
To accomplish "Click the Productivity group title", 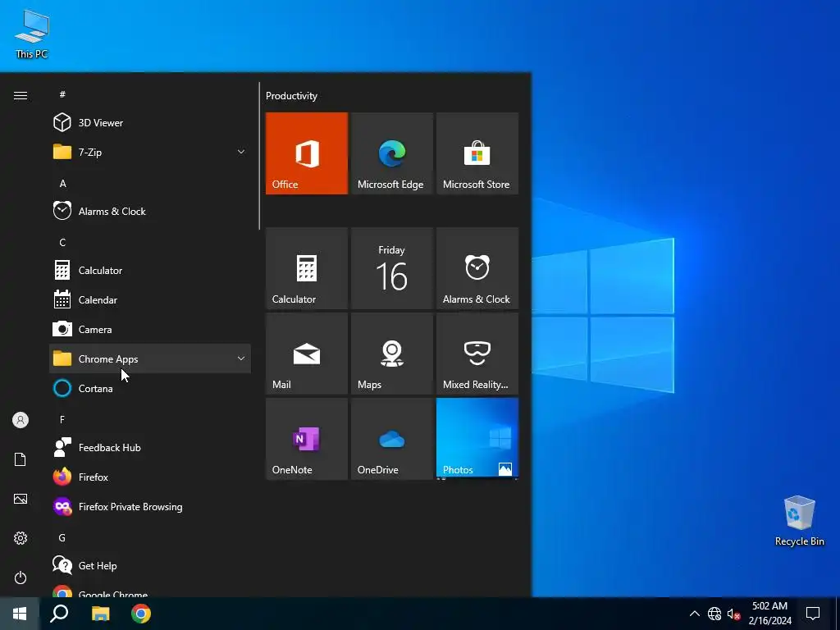I will coord(291,96).
